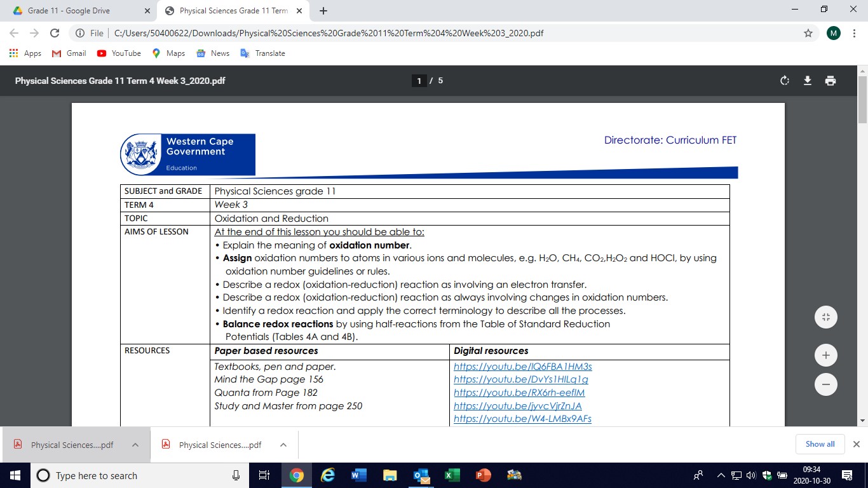This screenshot has height=488, width=868.
Task: Bookmark this page with the star
Action: [x=808, y=33]
